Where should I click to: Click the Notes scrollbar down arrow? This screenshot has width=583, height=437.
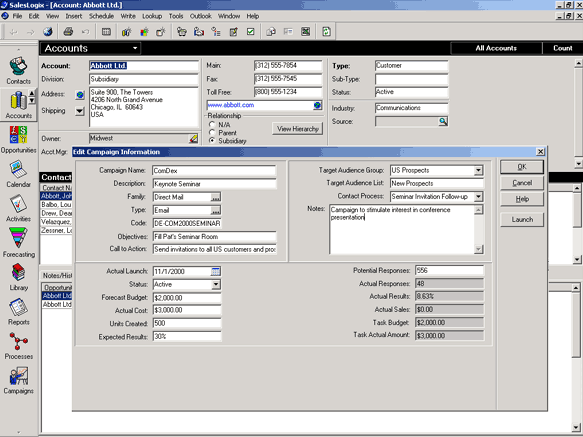click(x=479, y=249)
